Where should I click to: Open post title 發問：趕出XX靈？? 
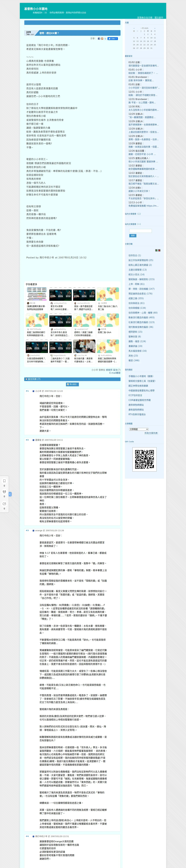tap(49, 33)
